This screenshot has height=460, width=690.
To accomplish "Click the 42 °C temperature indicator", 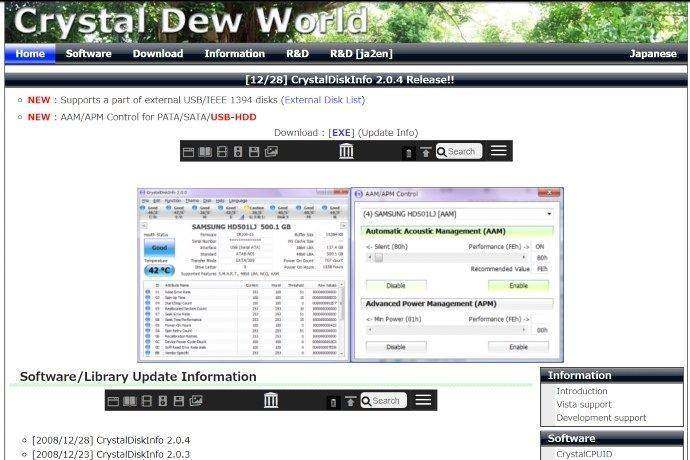I will [x=159, y=270].
